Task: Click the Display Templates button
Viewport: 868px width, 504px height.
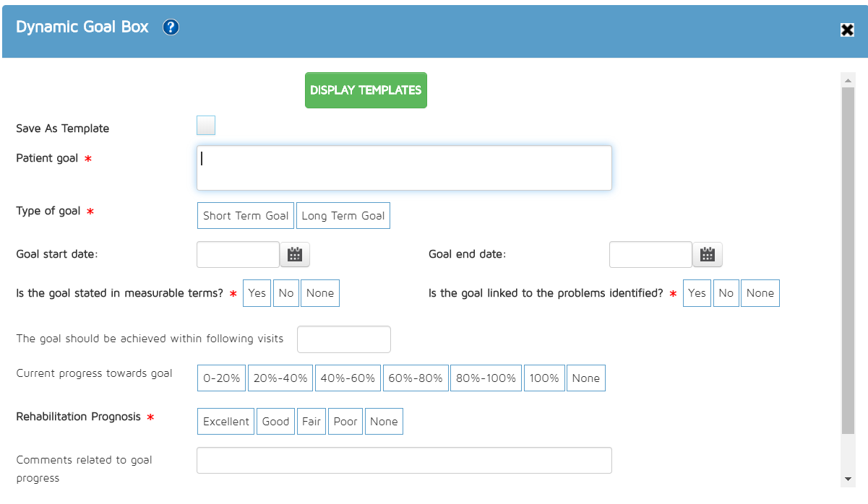Action: (x=366, y=90)
